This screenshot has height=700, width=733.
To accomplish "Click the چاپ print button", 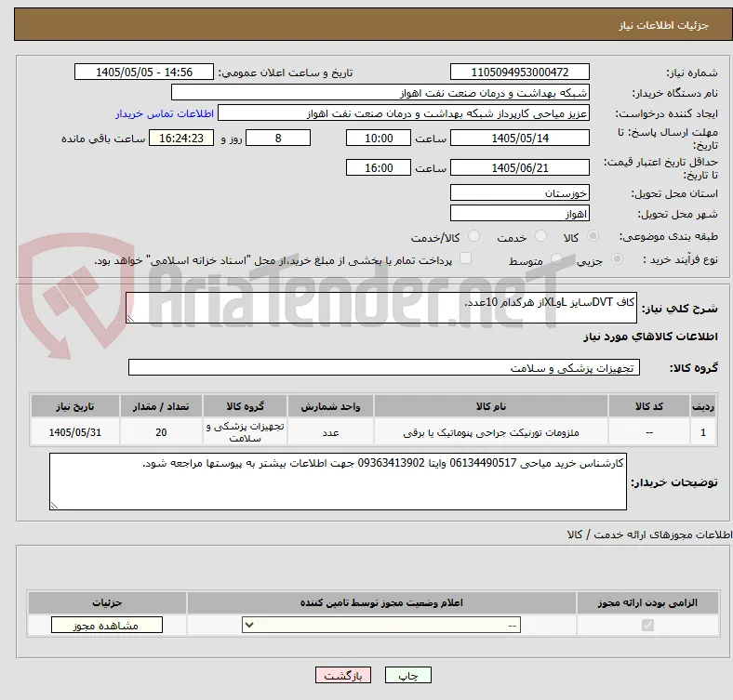I will point(408,675).
